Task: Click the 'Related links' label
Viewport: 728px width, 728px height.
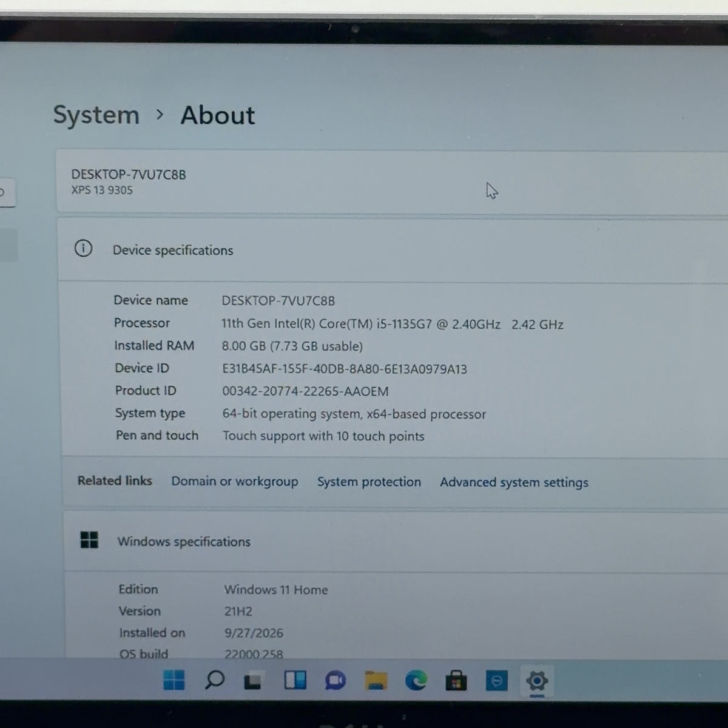Action: coord(115,480)
